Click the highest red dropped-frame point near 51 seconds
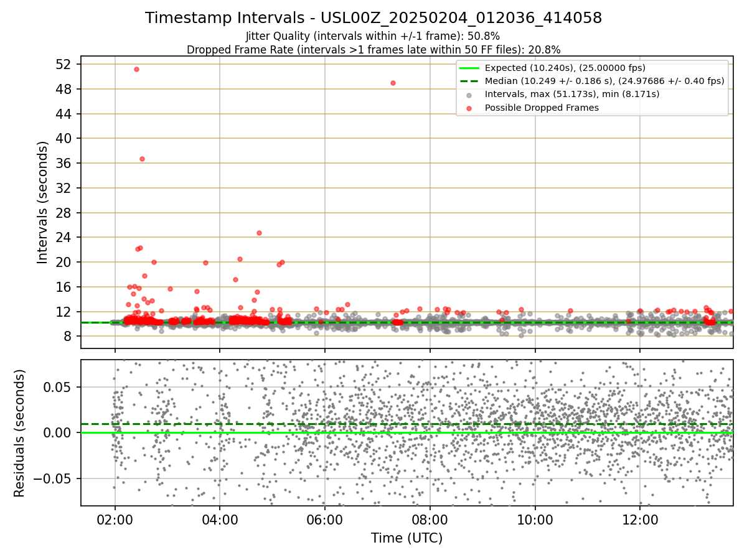Screen dimensions: 747x560 click(136, 69)
